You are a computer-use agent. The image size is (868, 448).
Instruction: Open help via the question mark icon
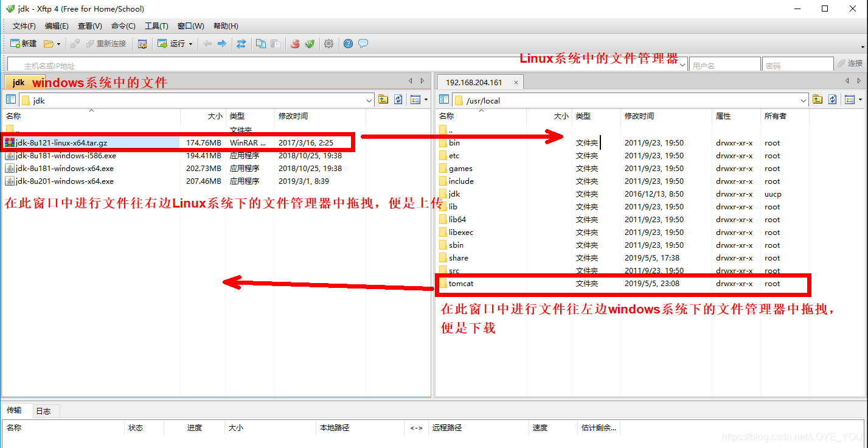tap(348, 44)
